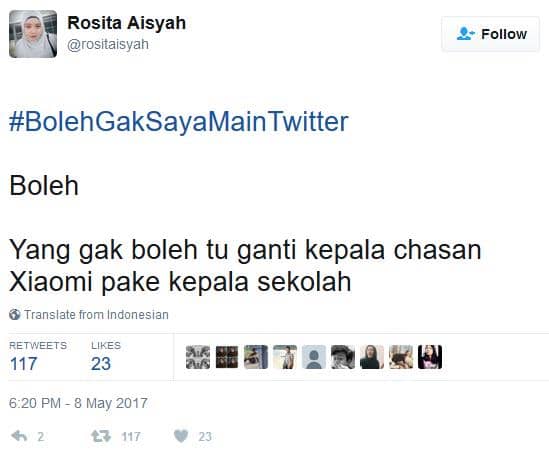549x450 pixels.
Task: Open the Rosita Aisyah display name
Action: click(x=126, y=23)
